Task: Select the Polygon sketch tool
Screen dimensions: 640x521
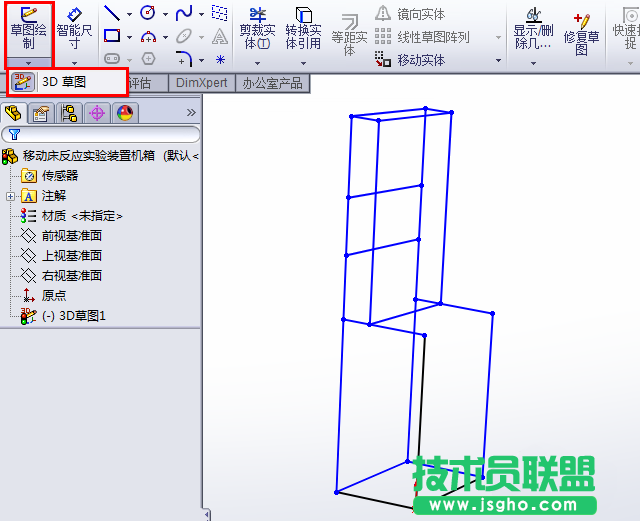Action: coord(148,59)
